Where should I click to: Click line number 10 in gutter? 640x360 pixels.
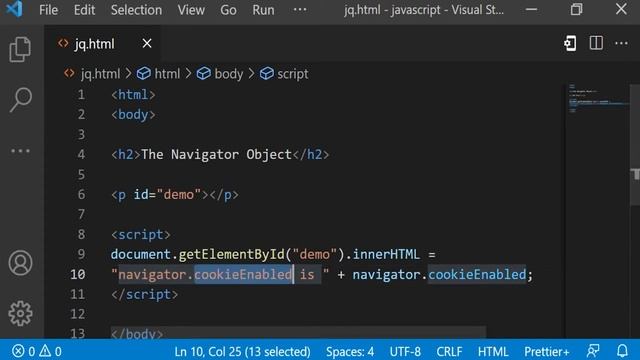click(78, 274)
